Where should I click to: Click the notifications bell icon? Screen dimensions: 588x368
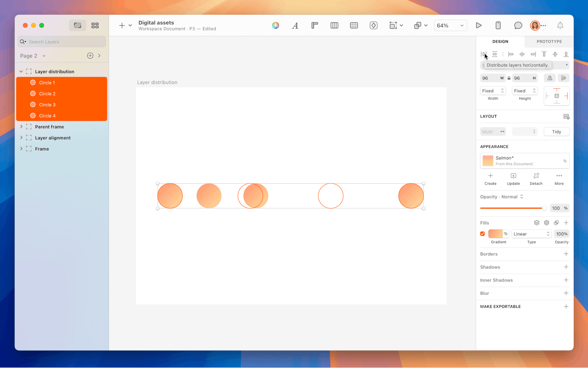(560, 25)
